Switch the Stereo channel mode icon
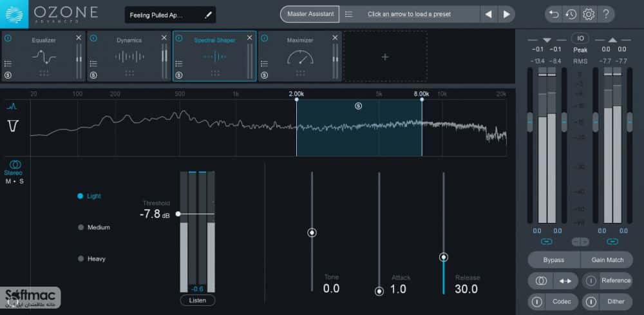 pos(15,165)
